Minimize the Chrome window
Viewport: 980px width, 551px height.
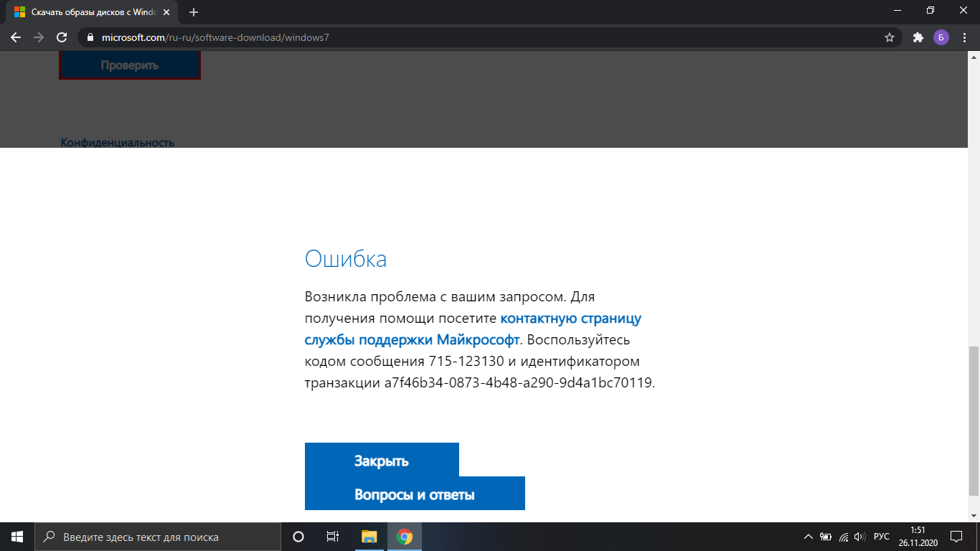click(x=897, y=10)
